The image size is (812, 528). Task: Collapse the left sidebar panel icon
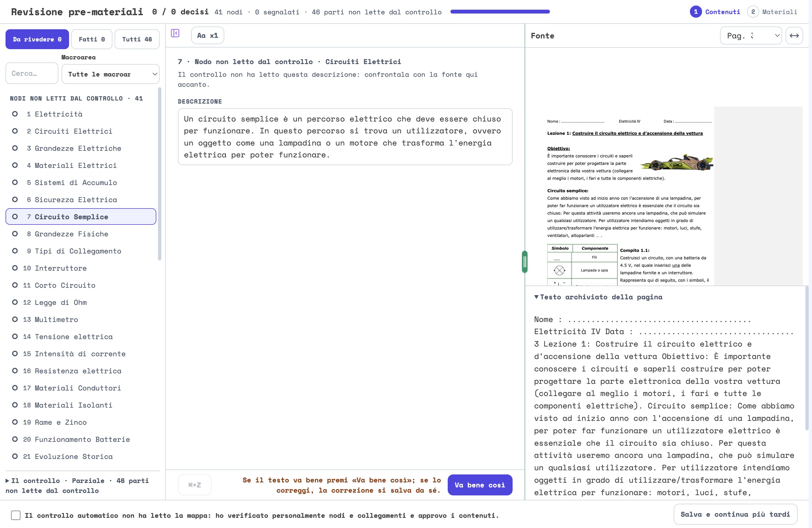coord(175,33)
